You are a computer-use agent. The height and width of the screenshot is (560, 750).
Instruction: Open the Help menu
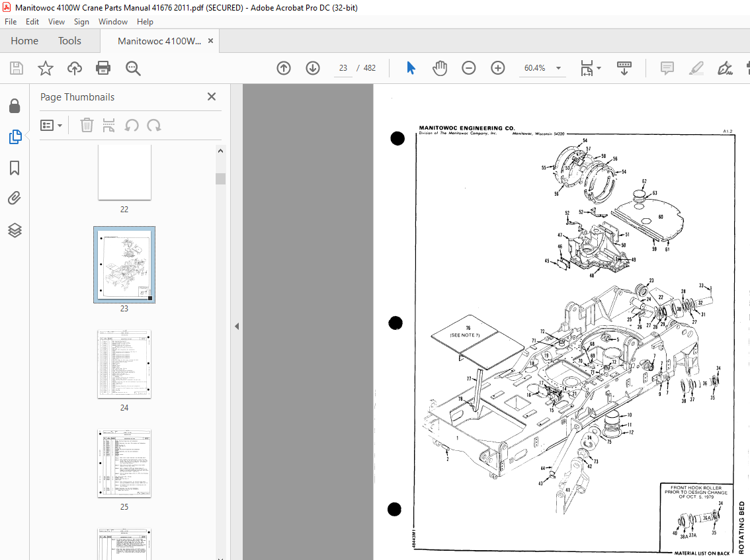(145, 22)
